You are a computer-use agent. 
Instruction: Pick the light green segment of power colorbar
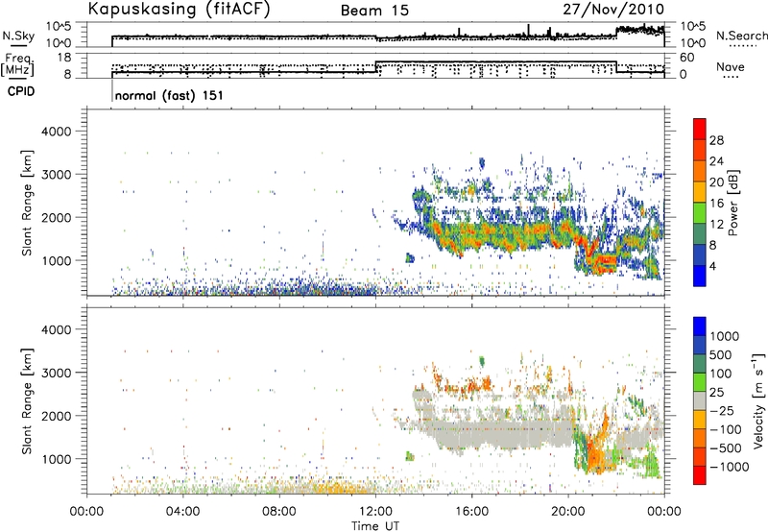click(700, 212)
